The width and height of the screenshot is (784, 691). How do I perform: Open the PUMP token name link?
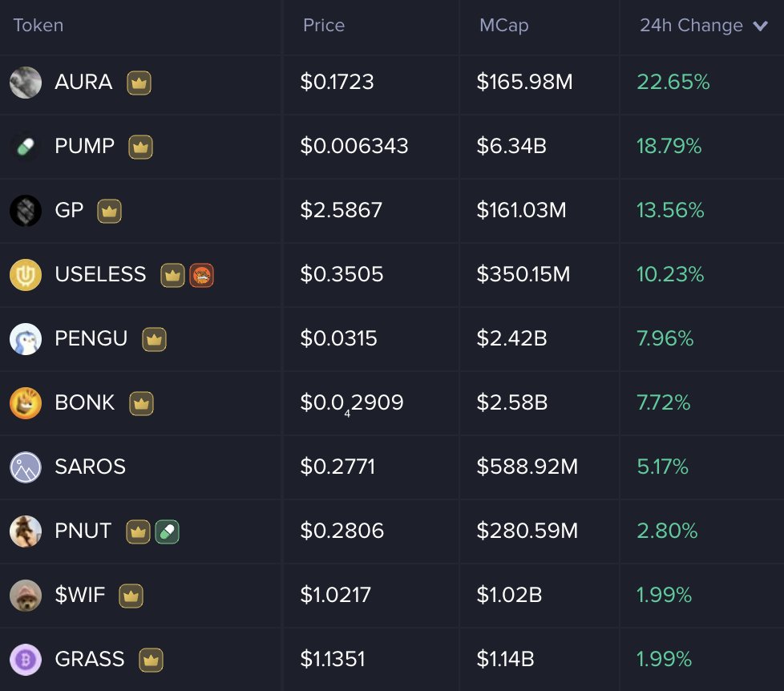(x=84, y=146)
